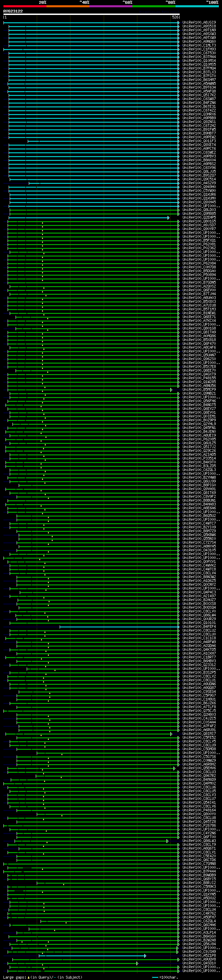The image size is (222, 980).
Task: Select the AV623122 query name
Action: pos(13,11)
